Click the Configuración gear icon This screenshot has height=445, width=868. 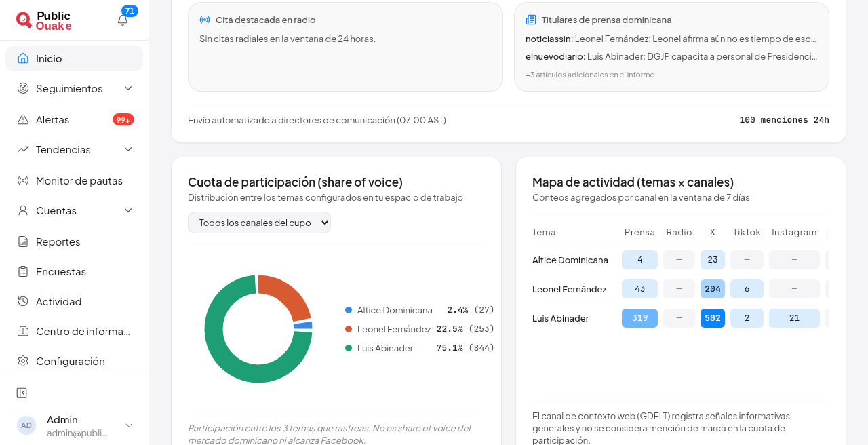pos(23,361)
